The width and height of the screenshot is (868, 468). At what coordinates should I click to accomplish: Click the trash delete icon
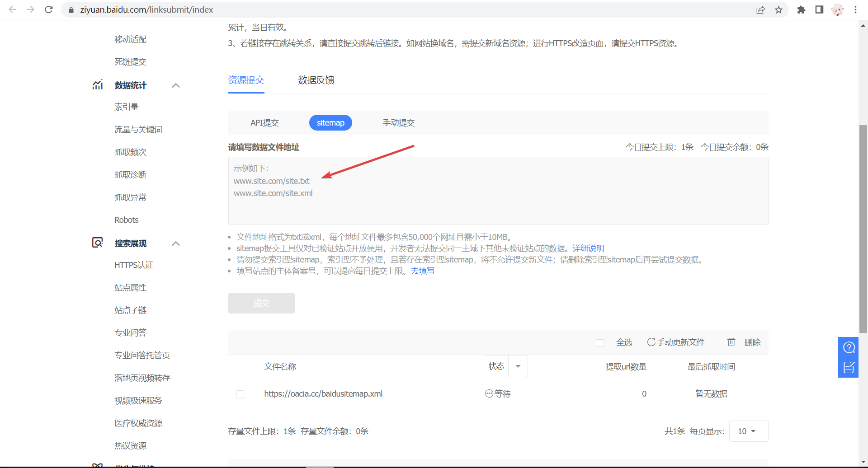[x=731, y=342]
